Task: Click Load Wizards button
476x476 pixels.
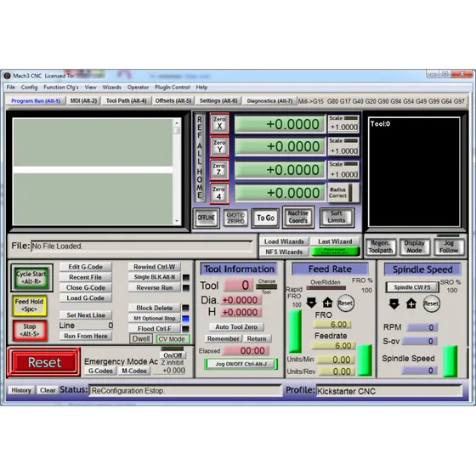Action: coord(284,241)
